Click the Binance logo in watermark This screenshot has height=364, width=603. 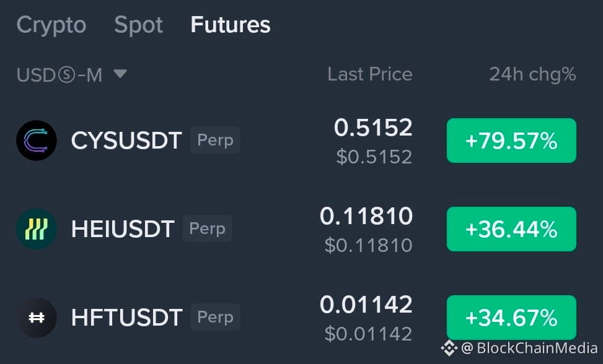click(449, 349)
